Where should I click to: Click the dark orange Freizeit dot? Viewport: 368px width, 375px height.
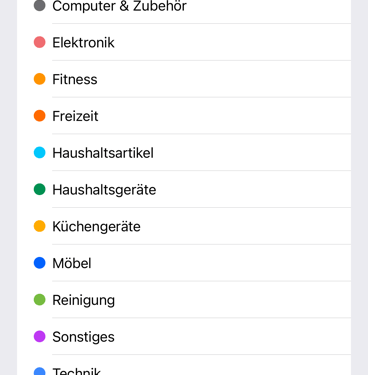click(x=40, y=116)
